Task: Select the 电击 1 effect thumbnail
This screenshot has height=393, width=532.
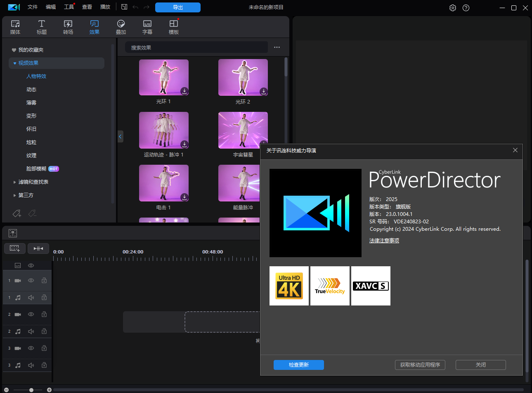Action: click(164, 183)
